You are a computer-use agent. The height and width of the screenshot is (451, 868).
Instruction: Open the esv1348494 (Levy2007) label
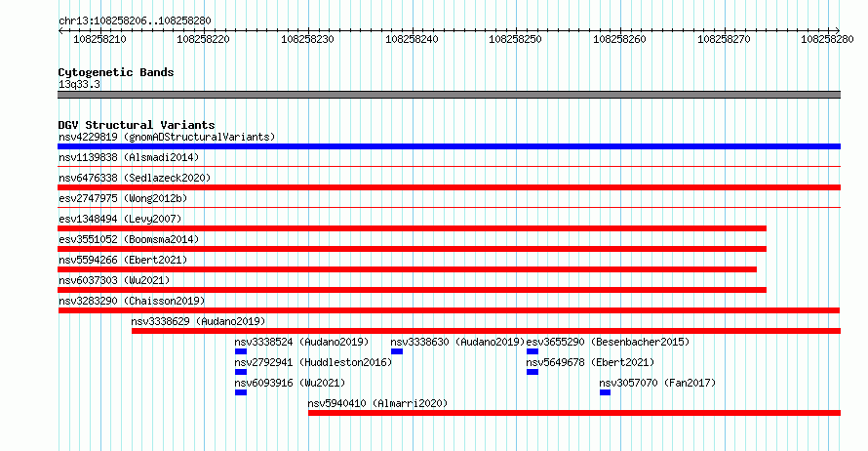[x=120, y=219]
